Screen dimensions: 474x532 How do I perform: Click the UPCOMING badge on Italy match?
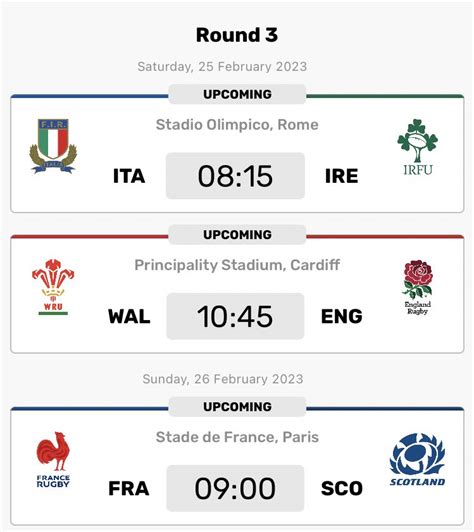[x=237, y=94]
